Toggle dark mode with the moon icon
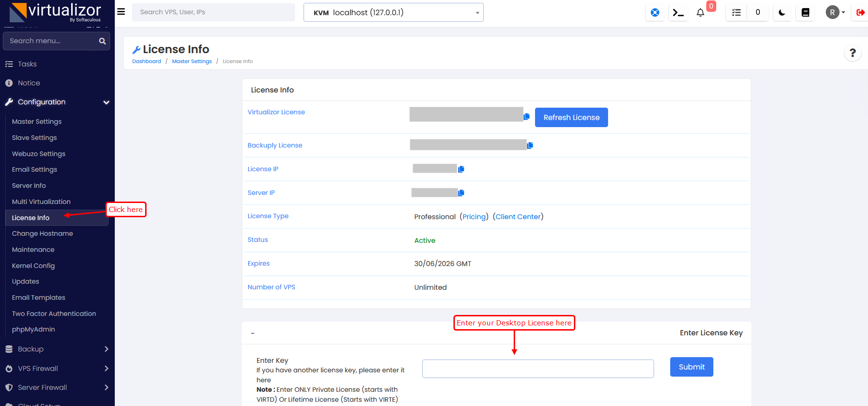 [x=782, y=13]
